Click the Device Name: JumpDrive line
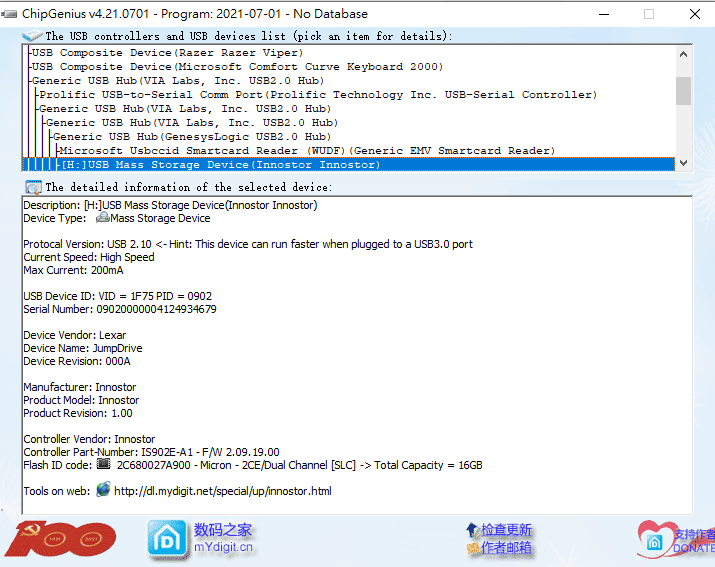The height and width of the screenshot is (567, 715). (x=83, y=348)
